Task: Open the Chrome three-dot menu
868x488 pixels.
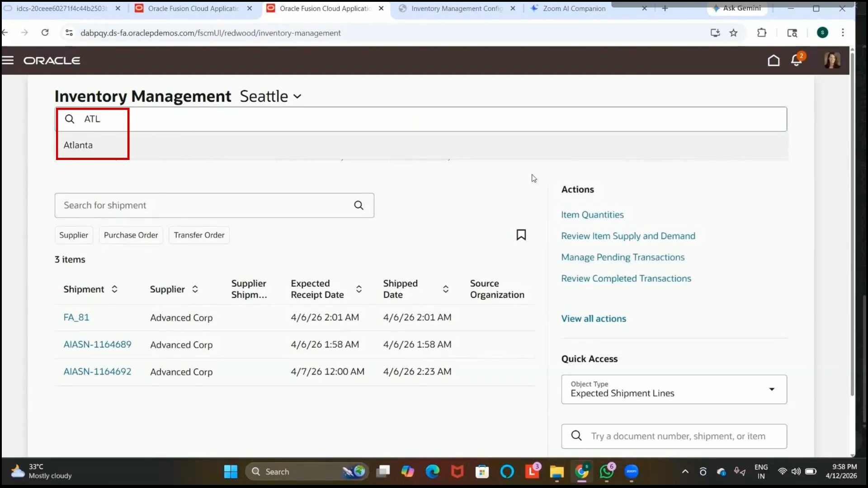Action: click(x=843, y=33)
